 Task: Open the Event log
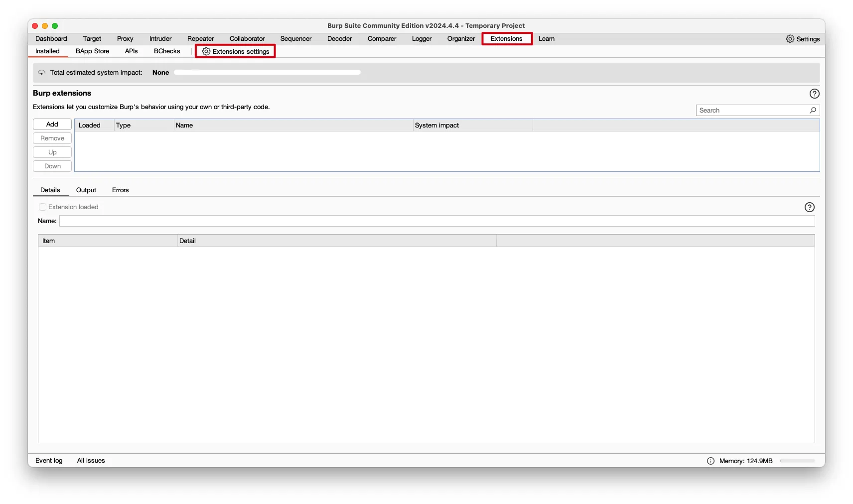[49, 461]
